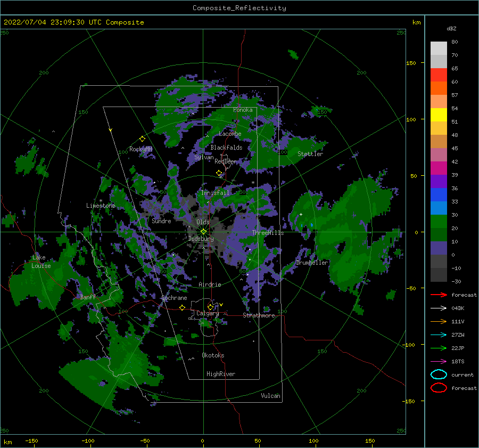The width and height of the screenshot is (479, 448).
Task: Click the Blackfalds town label
Action: click(x=226, y=148)
